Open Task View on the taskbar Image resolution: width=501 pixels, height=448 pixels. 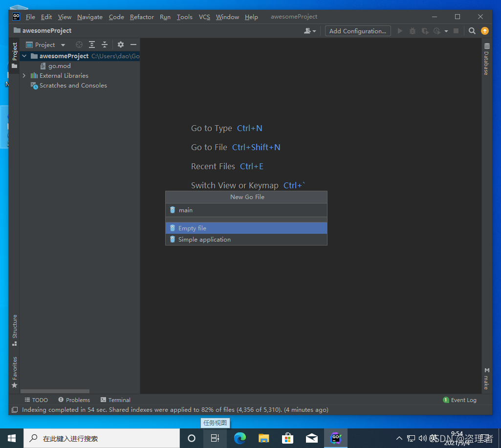click(x=215, y=438)
